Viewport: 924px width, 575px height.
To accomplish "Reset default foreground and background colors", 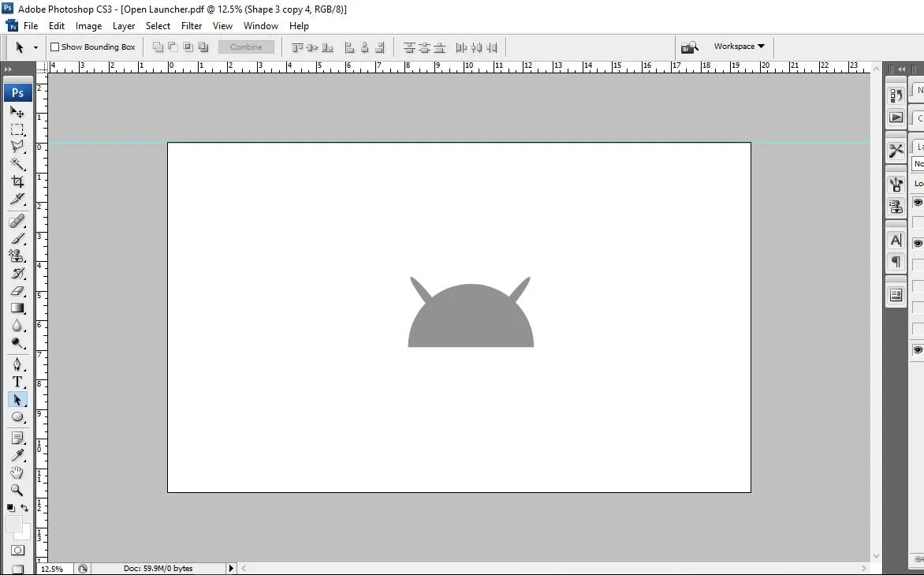I will click(x=10, y=507).
